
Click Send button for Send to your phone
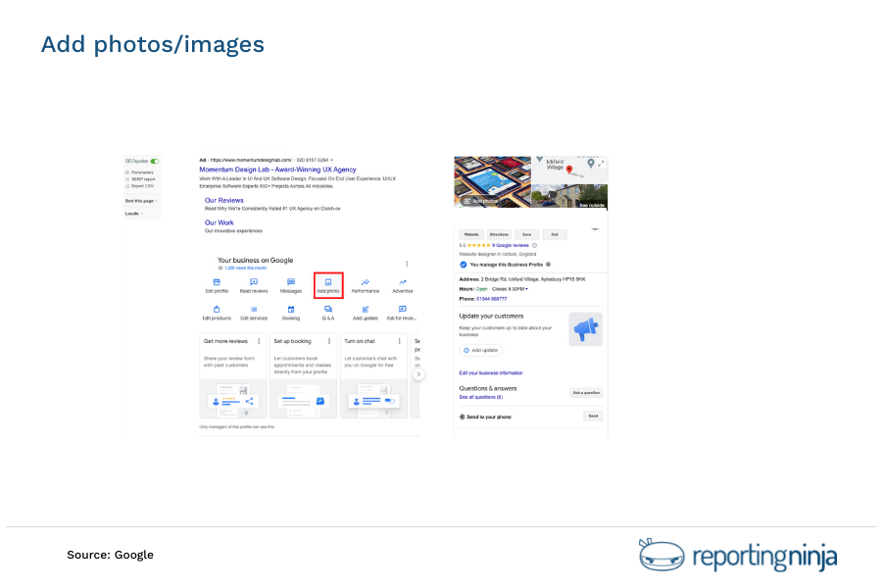point(593,416)
